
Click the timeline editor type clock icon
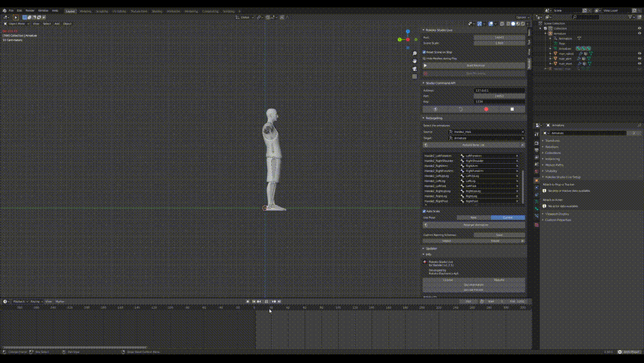click(x=5, y=301)
